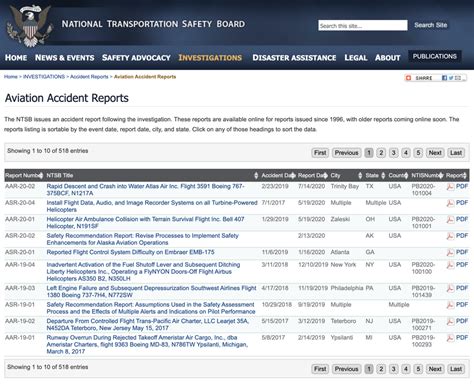Open Publications menu button

point(435,56)
